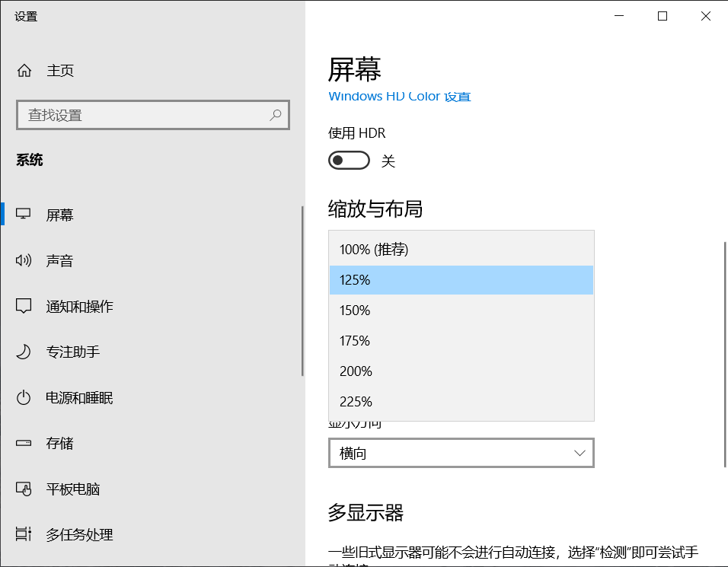Open Windows HD Color 设置 link
This screenshot has height=567, width=728.
click(399, 96)
